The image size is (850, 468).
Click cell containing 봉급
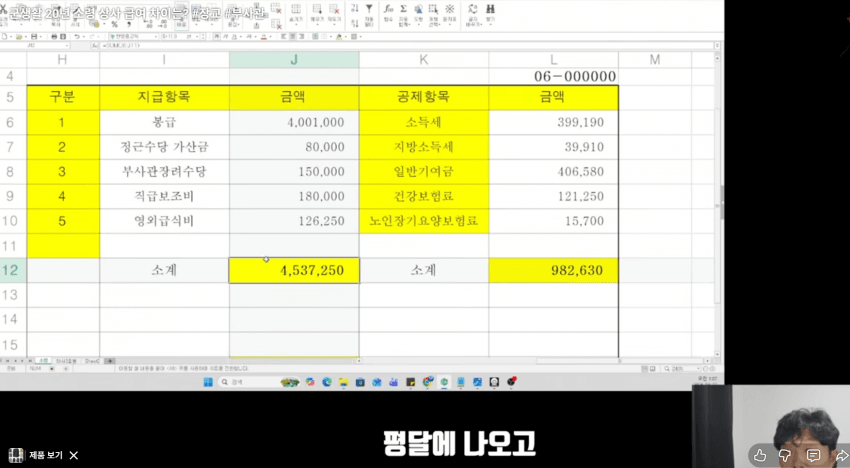click(164, 123)
